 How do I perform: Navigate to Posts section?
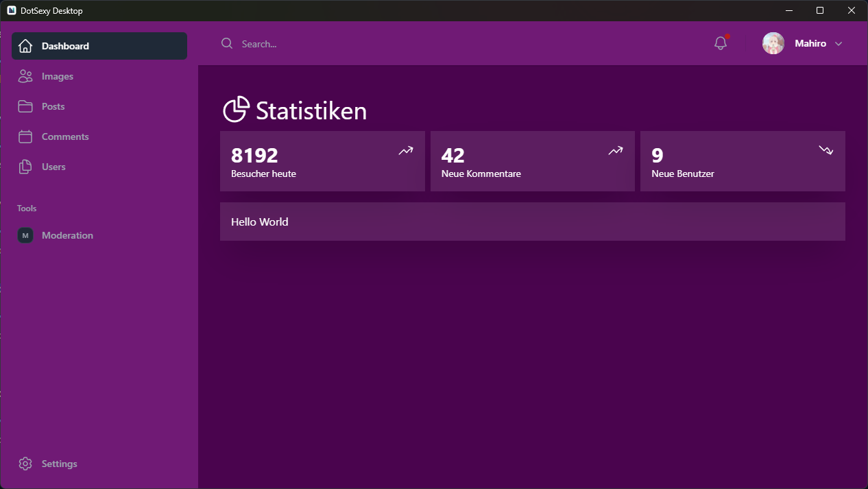coord(53,106)
